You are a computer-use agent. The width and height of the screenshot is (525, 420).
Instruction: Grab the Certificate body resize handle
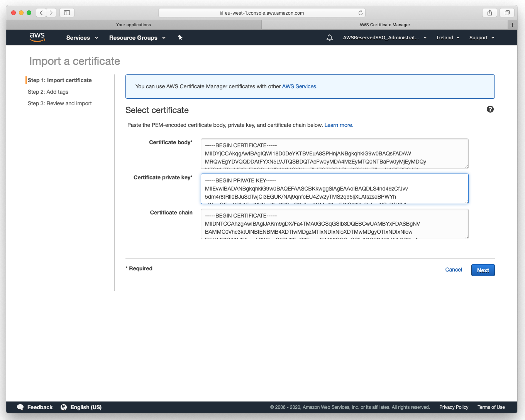(x=466, y=167)
